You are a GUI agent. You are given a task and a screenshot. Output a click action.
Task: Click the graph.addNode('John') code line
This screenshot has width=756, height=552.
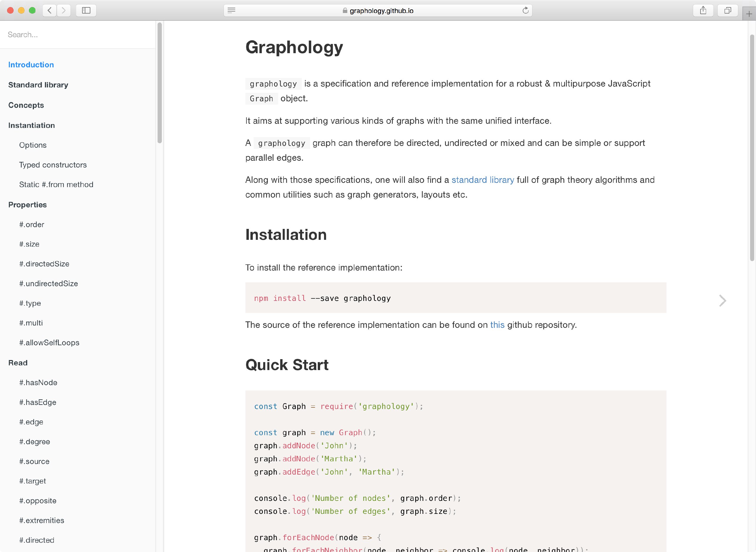(x=306, y=446)
